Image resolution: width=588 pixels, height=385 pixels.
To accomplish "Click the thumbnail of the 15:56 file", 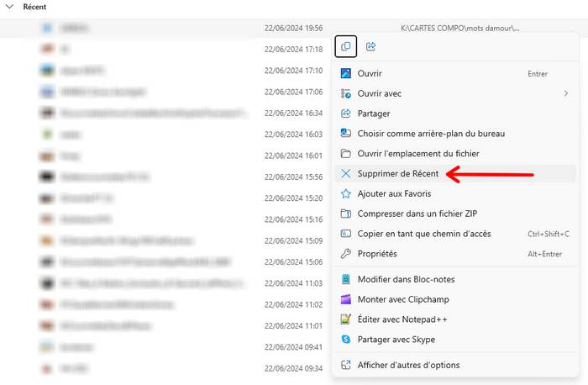I will (x=47, y=177).
